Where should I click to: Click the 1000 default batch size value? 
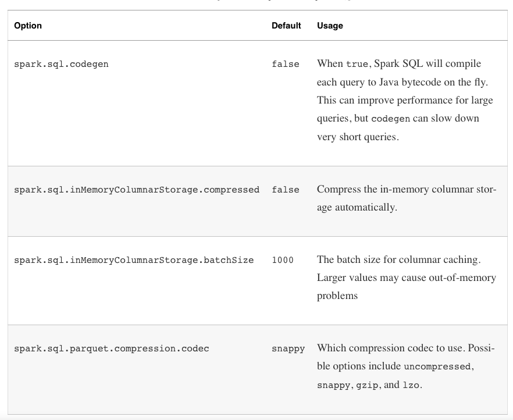[x=283, y=260]
